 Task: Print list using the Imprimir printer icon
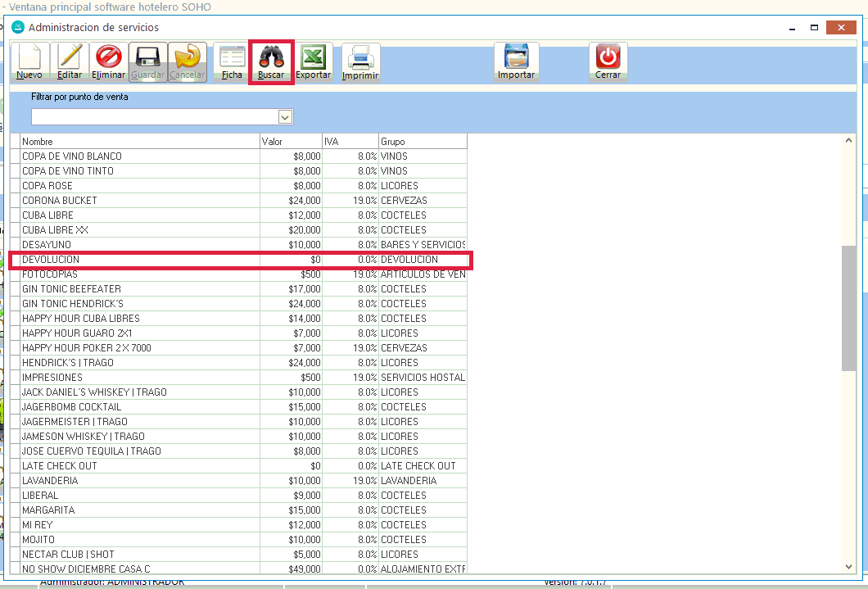[x=360, y=59]
